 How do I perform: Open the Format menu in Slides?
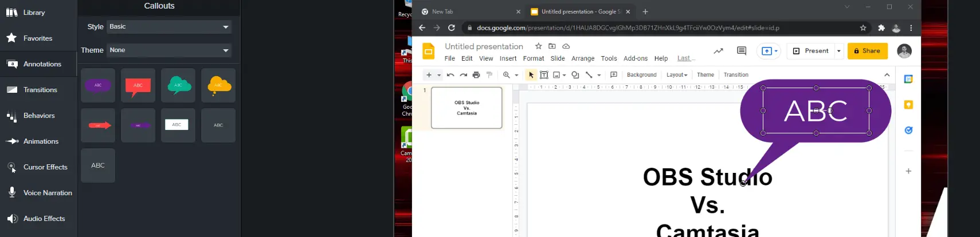pos(534,58)
